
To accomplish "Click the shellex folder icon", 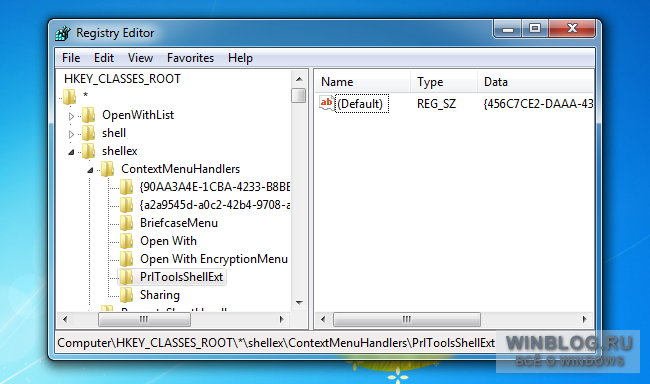I will point(88,151).
